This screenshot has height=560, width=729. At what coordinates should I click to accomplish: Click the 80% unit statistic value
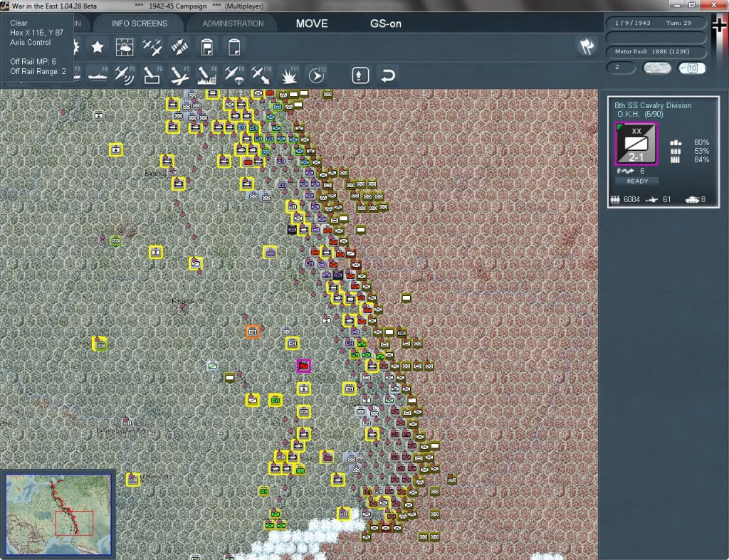pyautogui.click(x=701, y=142)
